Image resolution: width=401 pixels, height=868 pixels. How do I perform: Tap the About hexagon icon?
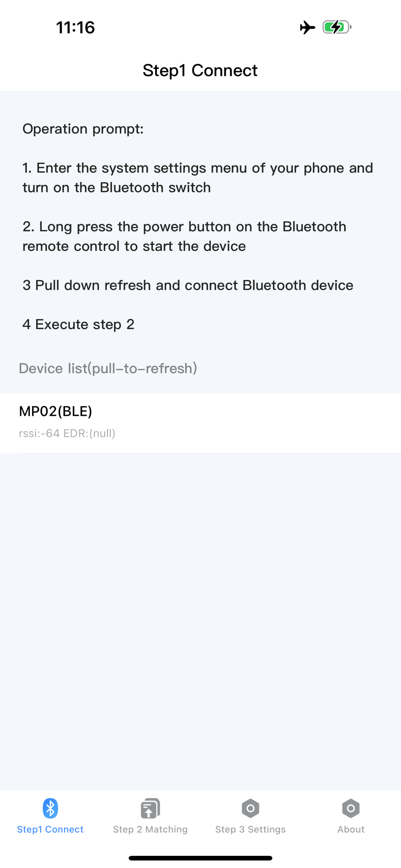pyautogui.click(x=351, y=808)
